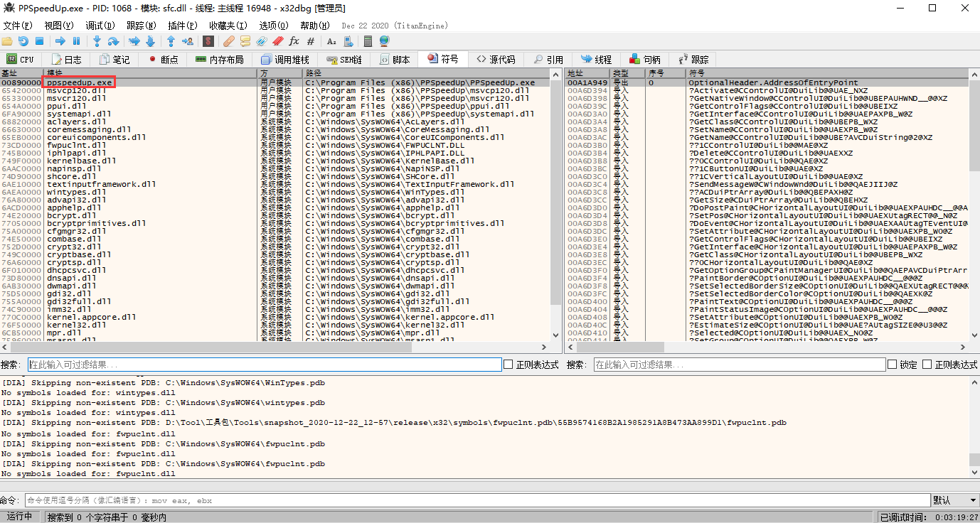Click the left module search input field
The width and height of the screenshot is (980, 523).
(264, 365)
